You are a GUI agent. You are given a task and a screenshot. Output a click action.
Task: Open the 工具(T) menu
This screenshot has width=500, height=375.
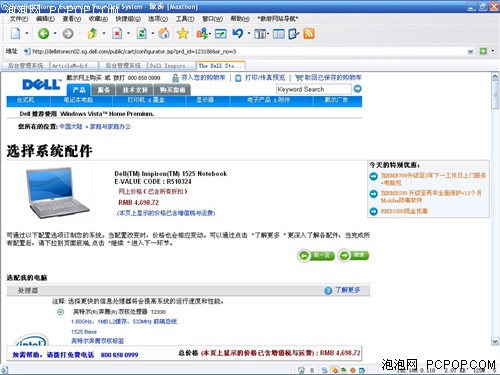pyautogui.click(x=185, y=19)
